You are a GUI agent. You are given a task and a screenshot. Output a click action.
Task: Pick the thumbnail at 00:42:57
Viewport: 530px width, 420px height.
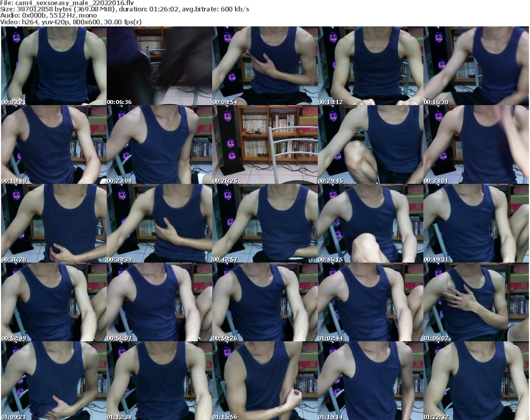pyautogui.click(x=265, y=224)
